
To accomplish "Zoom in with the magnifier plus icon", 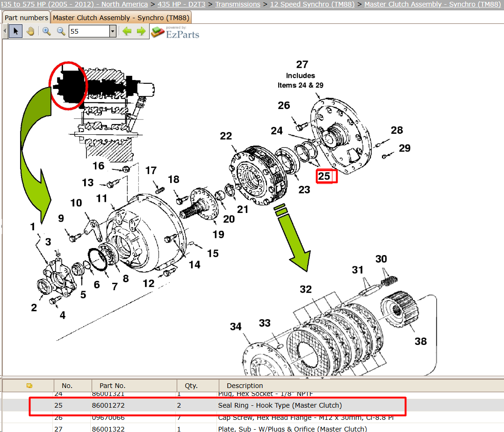I will click(x=47, y=31).
